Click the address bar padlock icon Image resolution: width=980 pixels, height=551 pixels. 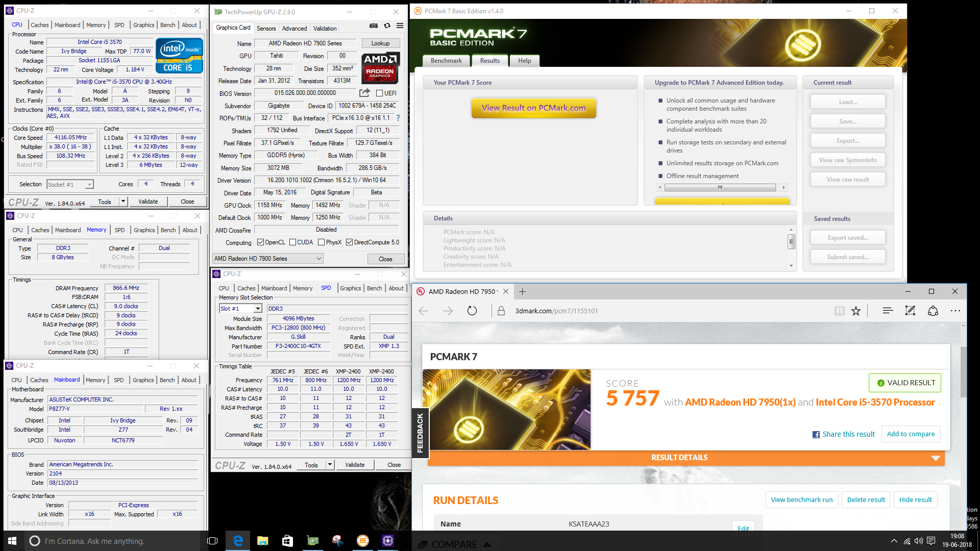501,311
